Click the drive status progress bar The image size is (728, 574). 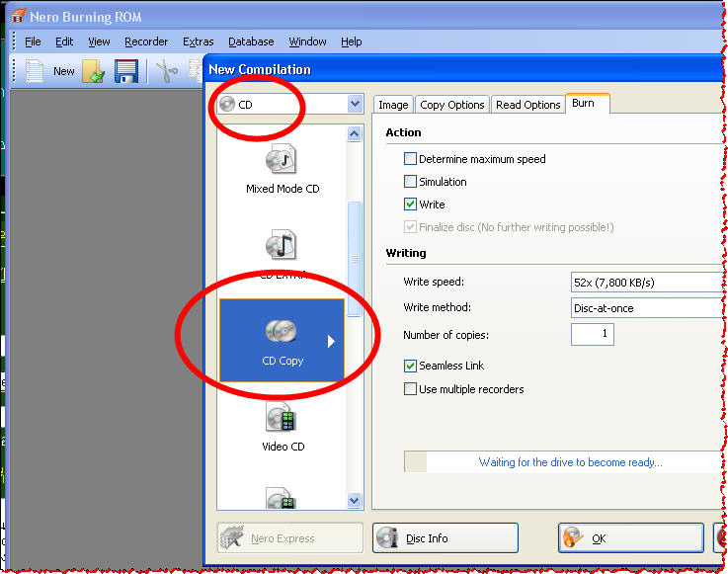point(563,461)
